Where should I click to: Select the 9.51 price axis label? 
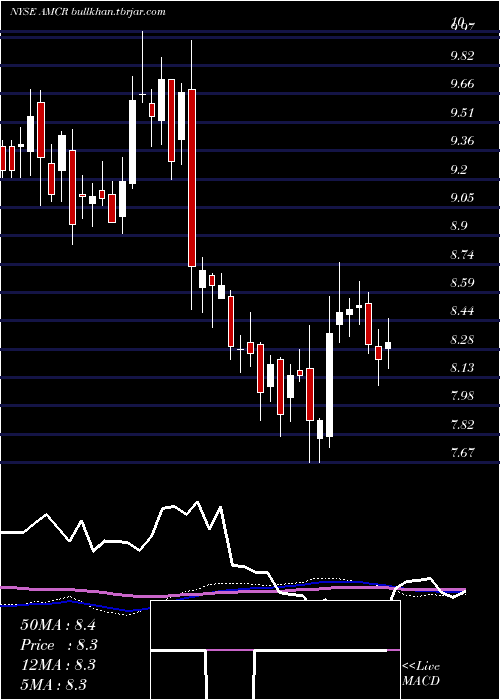point(463,112)
